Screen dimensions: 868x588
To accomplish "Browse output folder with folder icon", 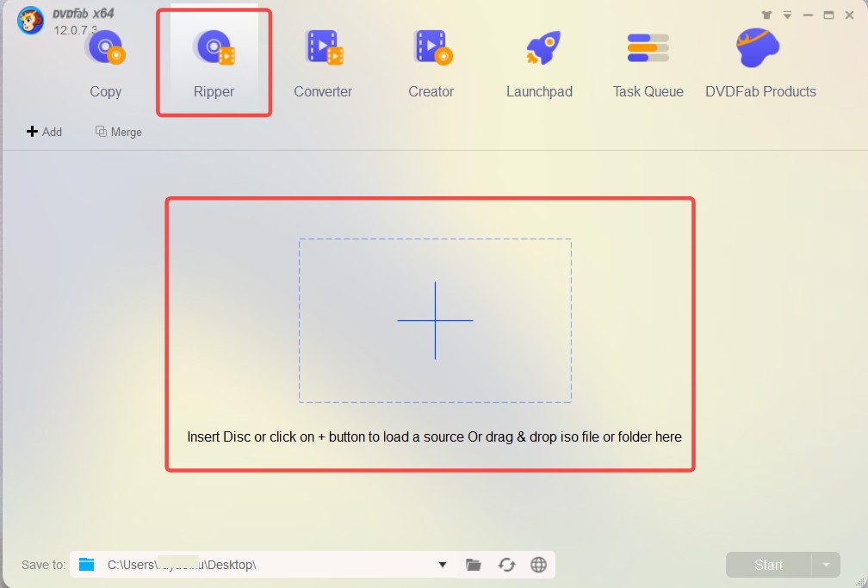I will [474, 565].
